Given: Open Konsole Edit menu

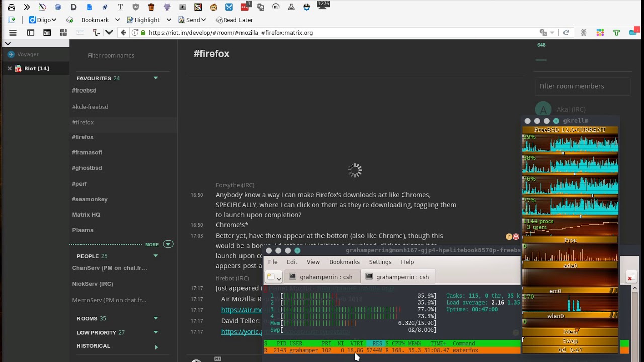Looking at the screenshot, I should pos(292,262).
